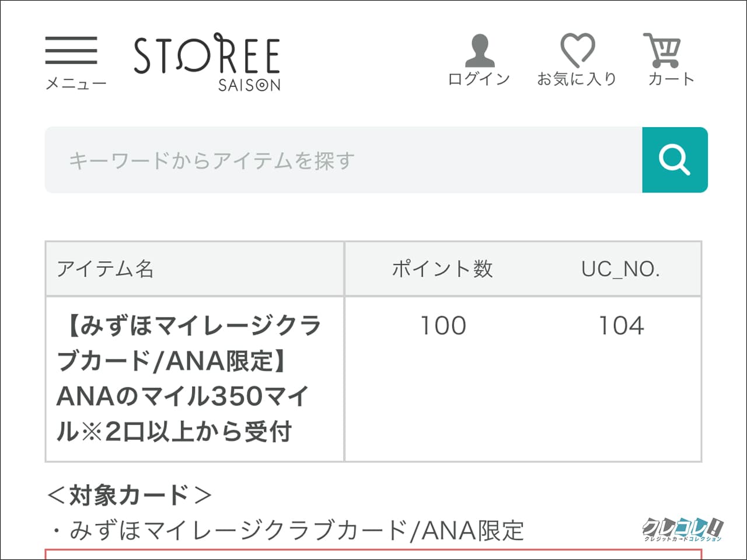Select the ANAのマイル350マイル item name cell
Image resolution: width=747 pixels, height=560 pixels.
coord(188,378)
